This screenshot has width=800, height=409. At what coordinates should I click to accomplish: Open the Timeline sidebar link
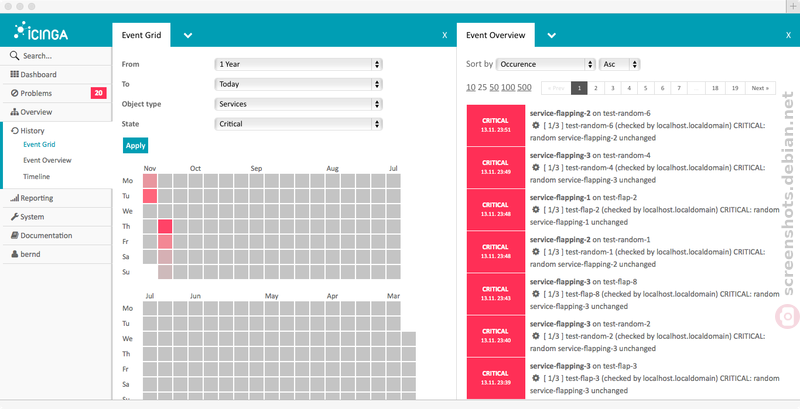click(x=36, y=176)
